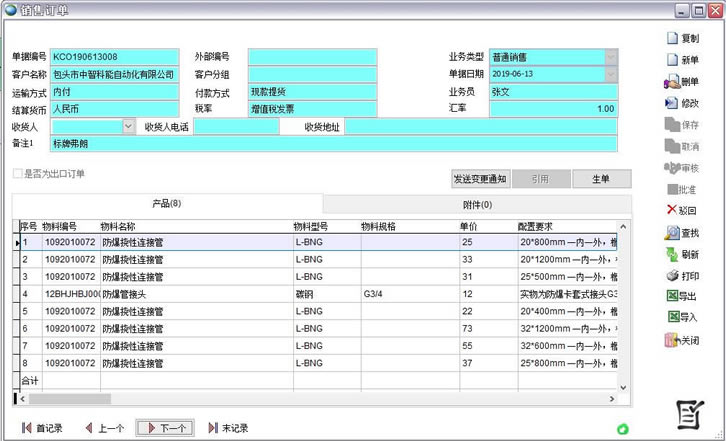
Task: Click the 32*600mm configuration cell
Action: [x=568, y=346]
